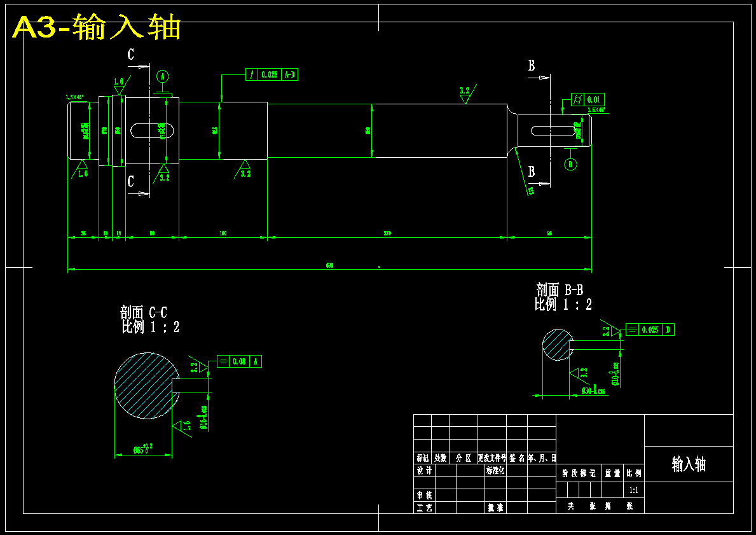Select the "处数" title block cell
756x535 pixels.
[440, 458]
